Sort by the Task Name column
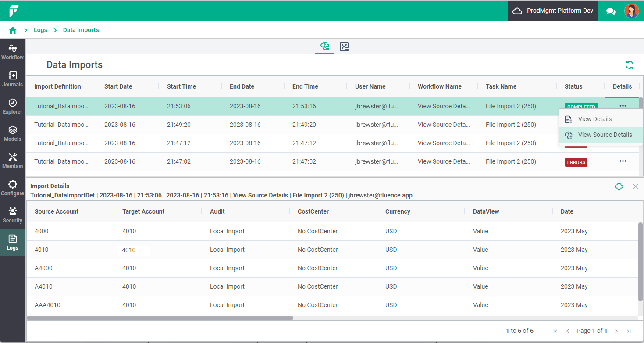This screenshot has width=644, height=343. click(x=501, y=86)
